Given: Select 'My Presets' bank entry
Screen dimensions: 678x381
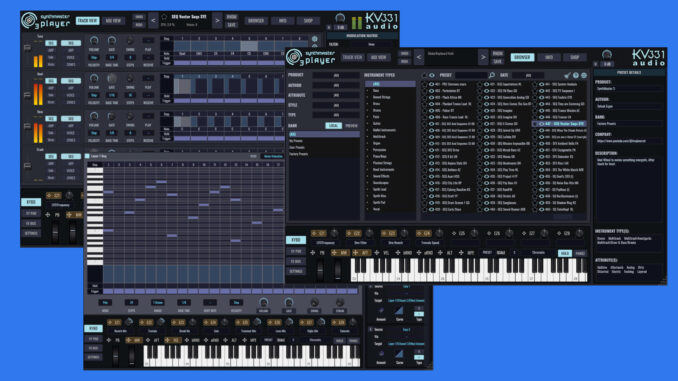Looking at the screenshot, I should click(x=296, y=141).
